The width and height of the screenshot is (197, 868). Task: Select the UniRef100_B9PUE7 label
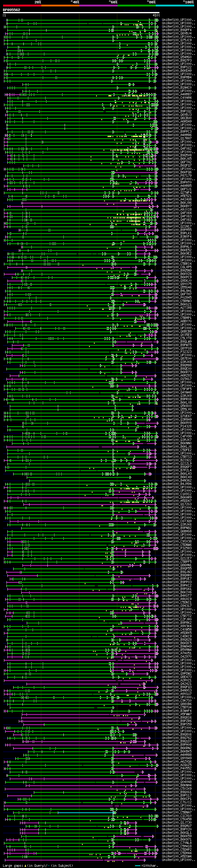click(177, 579)
